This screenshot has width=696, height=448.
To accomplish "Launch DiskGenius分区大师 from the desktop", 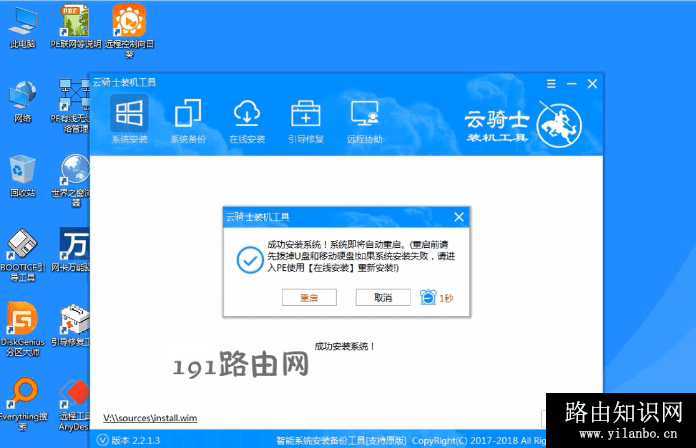I will click(x=22, y=329).
